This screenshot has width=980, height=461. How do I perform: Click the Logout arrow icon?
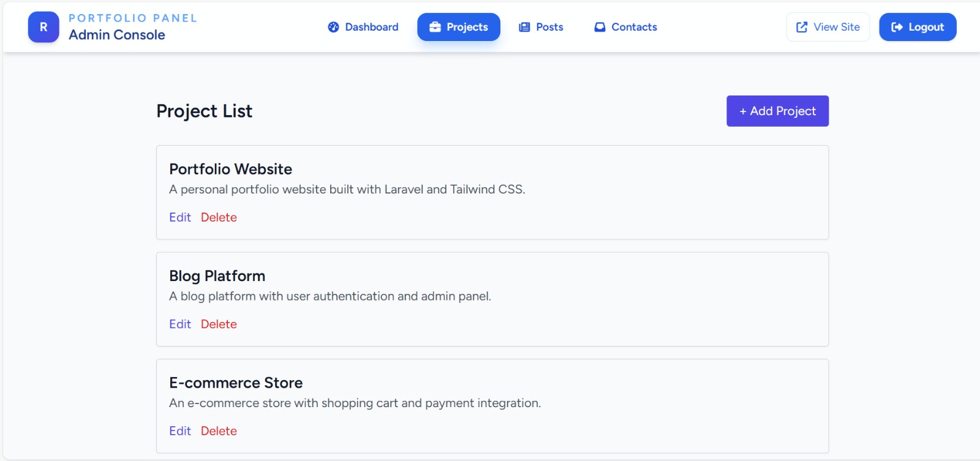[x=897, y=27]
